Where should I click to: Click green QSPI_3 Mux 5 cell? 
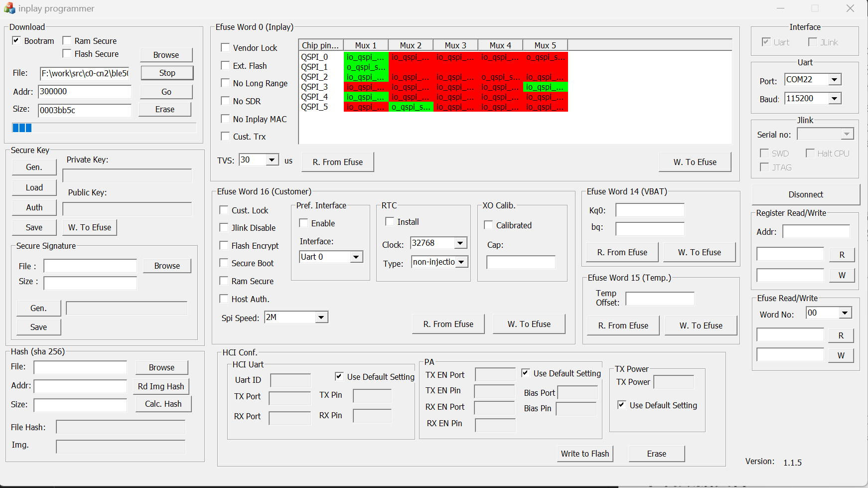click(545, 87)
